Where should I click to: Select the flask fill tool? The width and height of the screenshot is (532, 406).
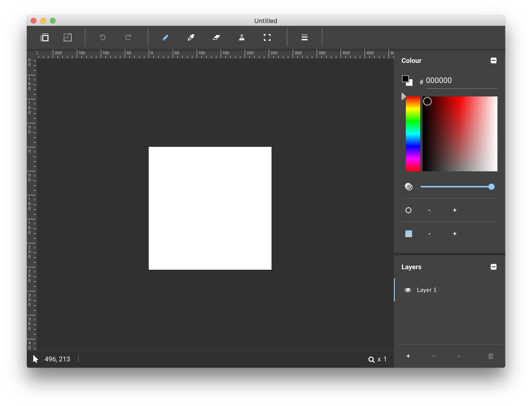242,37
